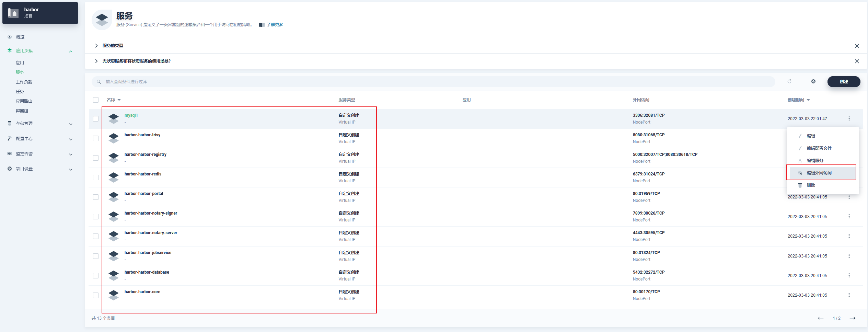The image size is (868, 332).
Task: Expand the 存储管理 sidebar group
Action: pos(71,124)
